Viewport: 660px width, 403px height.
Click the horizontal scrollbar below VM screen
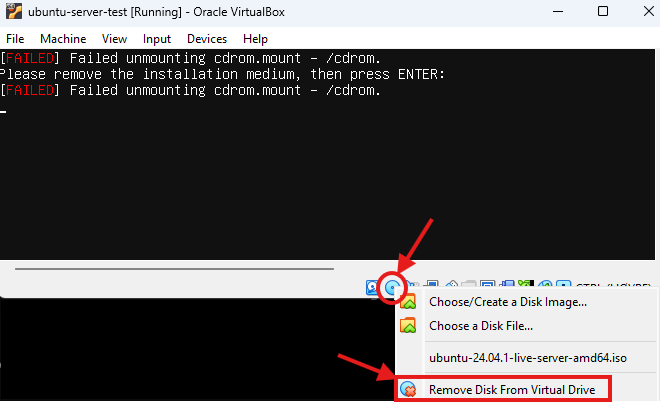174,269
